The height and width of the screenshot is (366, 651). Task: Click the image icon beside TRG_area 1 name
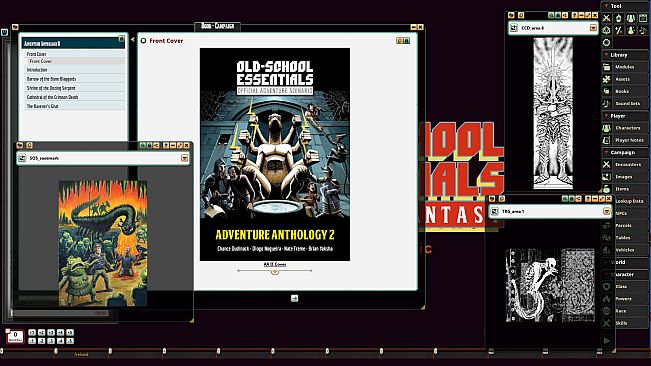tap(494, 211)
